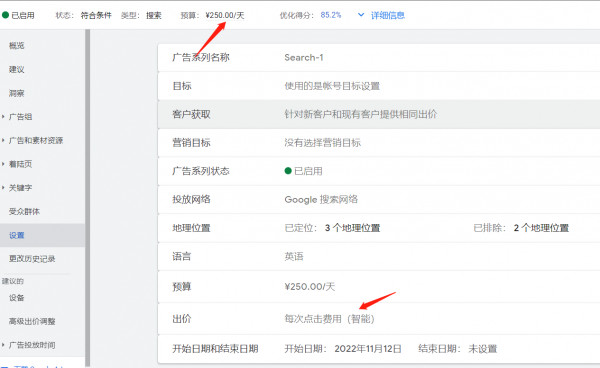The height and width of the screenshot is (368, 600).
Task: Open the 预算 row ¥250.00/天
Action: click(379, 287)
